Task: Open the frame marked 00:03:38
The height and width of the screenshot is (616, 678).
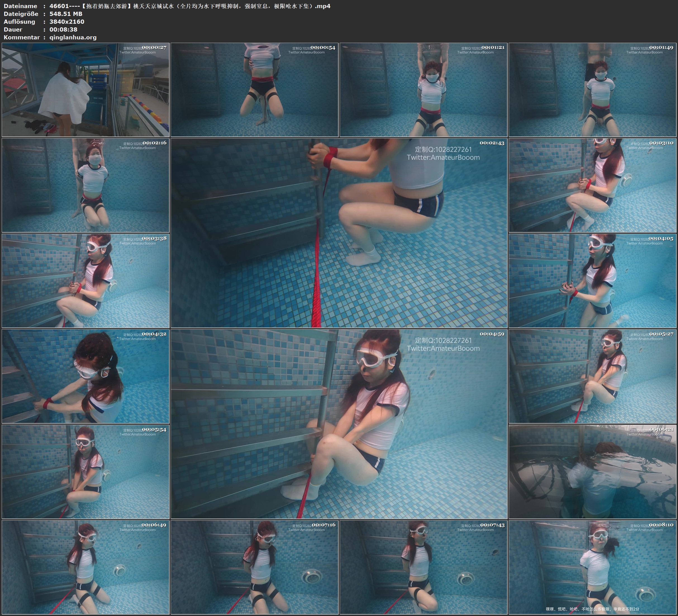Action: click(85, 281)
